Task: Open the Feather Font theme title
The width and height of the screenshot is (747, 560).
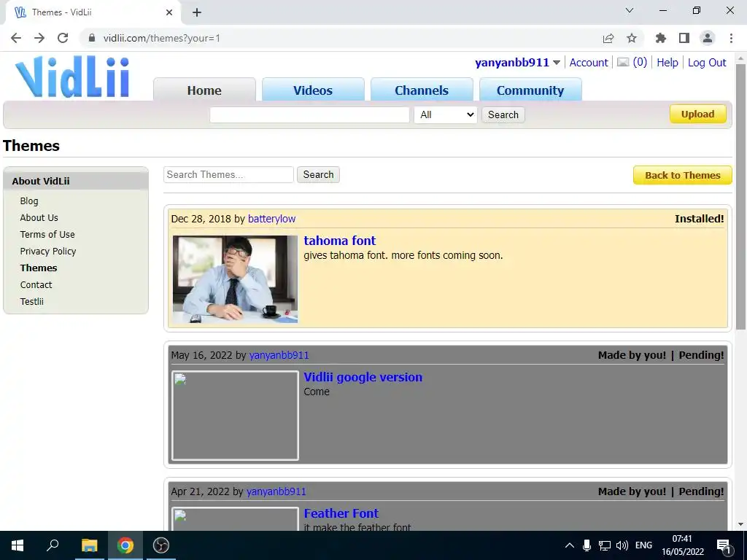Action: point(341,513)
